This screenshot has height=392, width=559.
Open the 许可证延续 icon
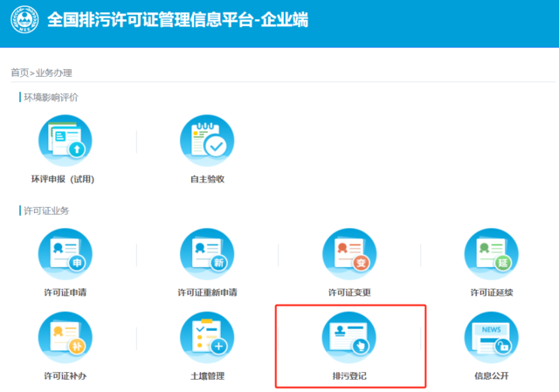pos(491,255)
